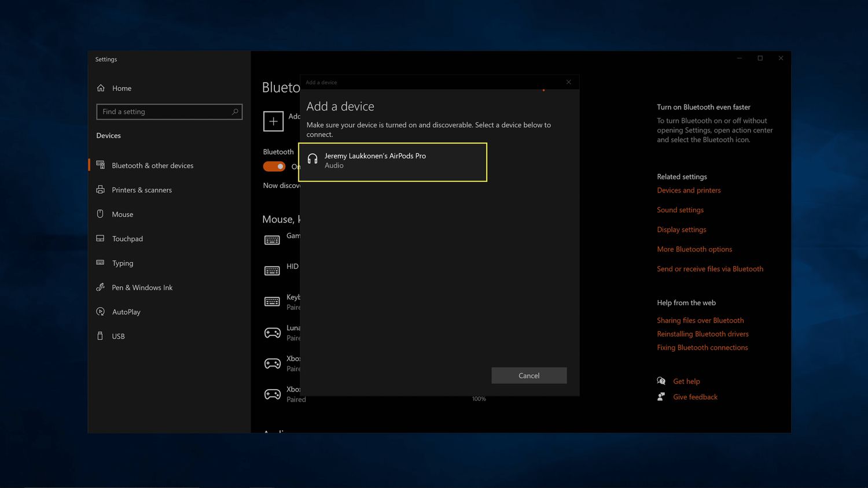Viewport: 868px width, 488px height.
Task: Open Printers & scanners settings
Action: [142, 190]
